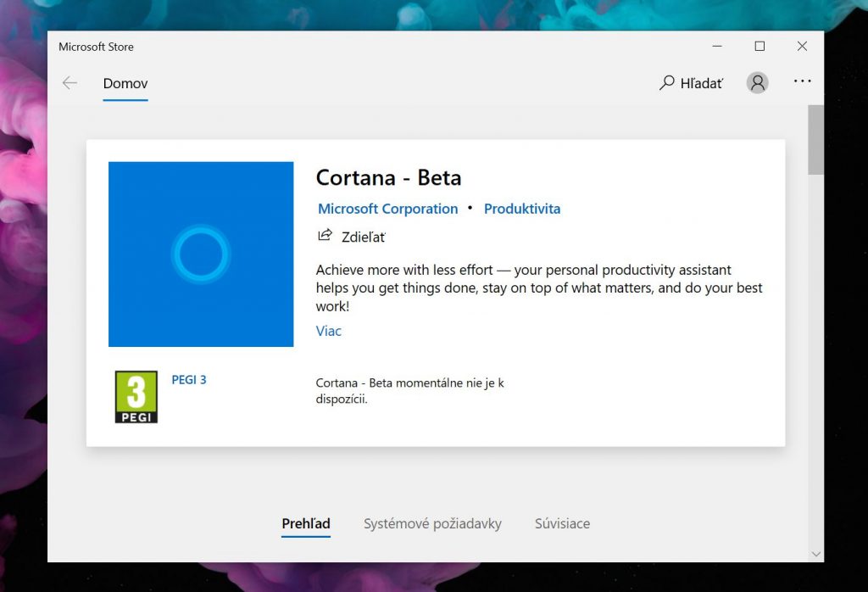Image resolution: width=868 pixels, height=592 pixels.
Task: Open the Produktivita category link
Action: [522, 209]
